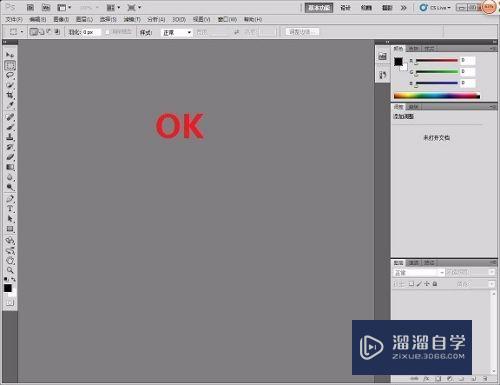The image size is (500, 385).
Task: Toggle lock image pixels in Layers panel
Action: pyautogui.click(x=419, y=284)
